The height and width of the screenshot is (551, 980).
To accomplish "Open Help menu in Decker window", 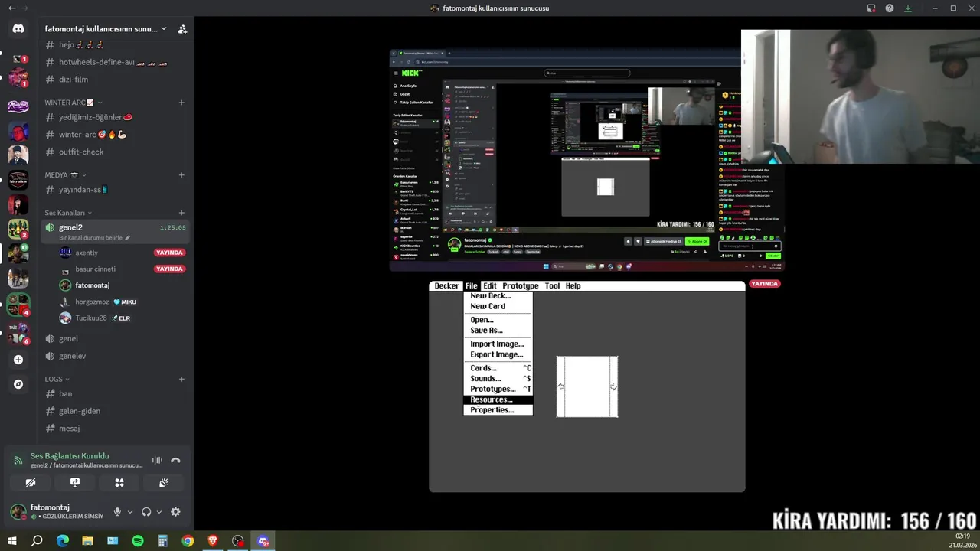I will (573, 286).
